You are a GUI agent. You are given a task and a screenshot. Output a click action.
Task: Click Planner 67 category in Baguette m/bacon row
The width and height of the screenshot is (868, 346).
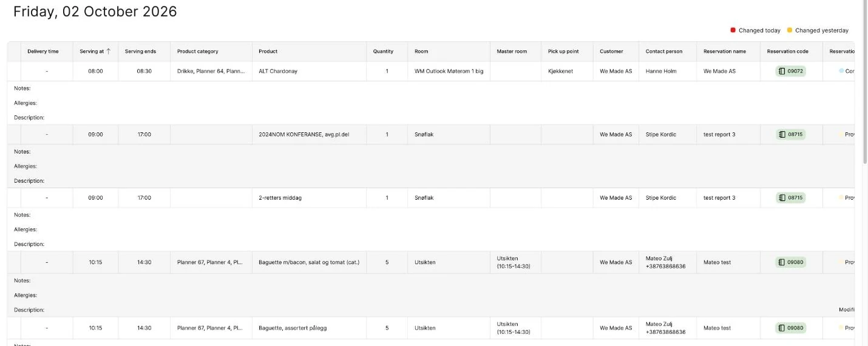[210, 262]
